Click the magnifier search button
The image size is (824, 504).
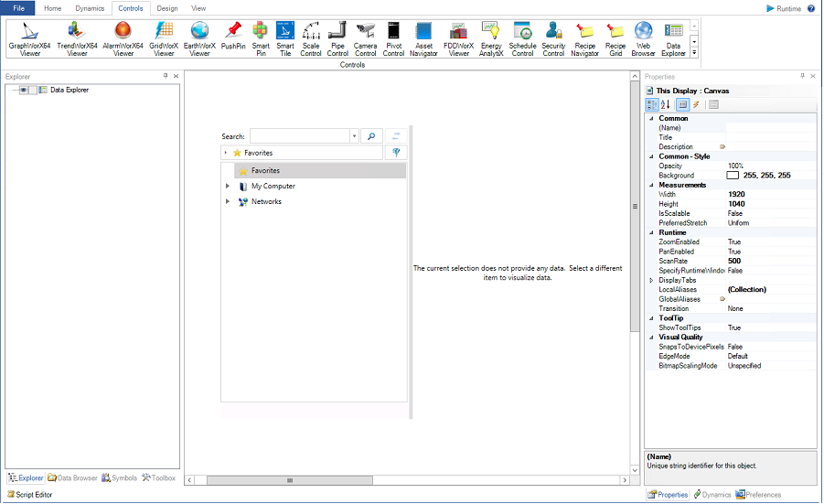pyautogui.click(x=371, y=136)
